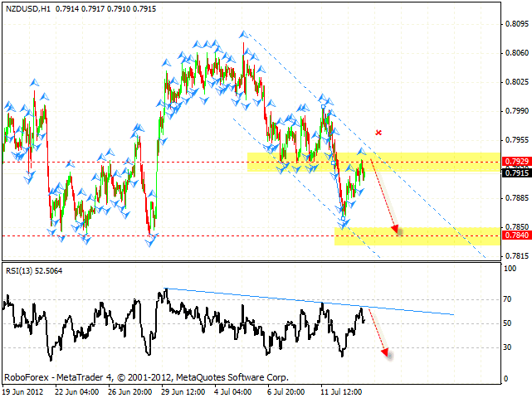Click the 0.8095 value on the price axis
This screenshot has width=532, height=398.
[514, 24]
